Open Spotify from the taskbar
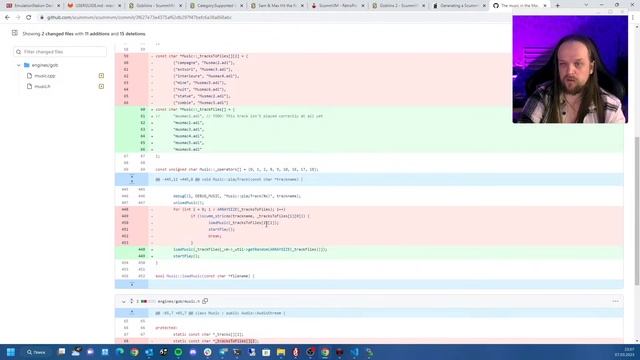The image size is (640, 360). [178, 352]
